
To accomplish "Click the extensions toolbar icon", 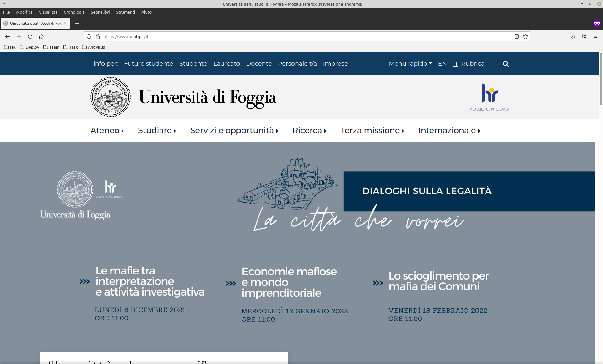I will pos(584,37).
